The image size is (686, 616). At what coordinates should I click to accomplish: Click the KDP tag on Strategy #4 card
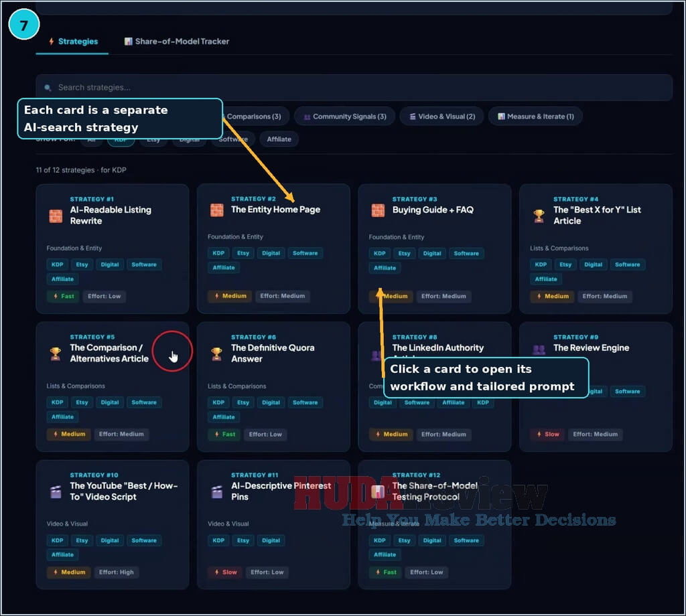click(541, 265)
